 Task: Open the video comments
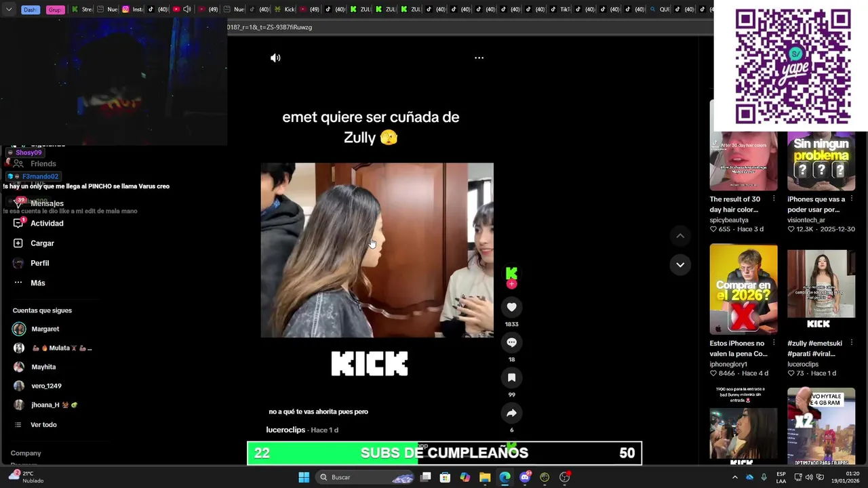[512, 342]
